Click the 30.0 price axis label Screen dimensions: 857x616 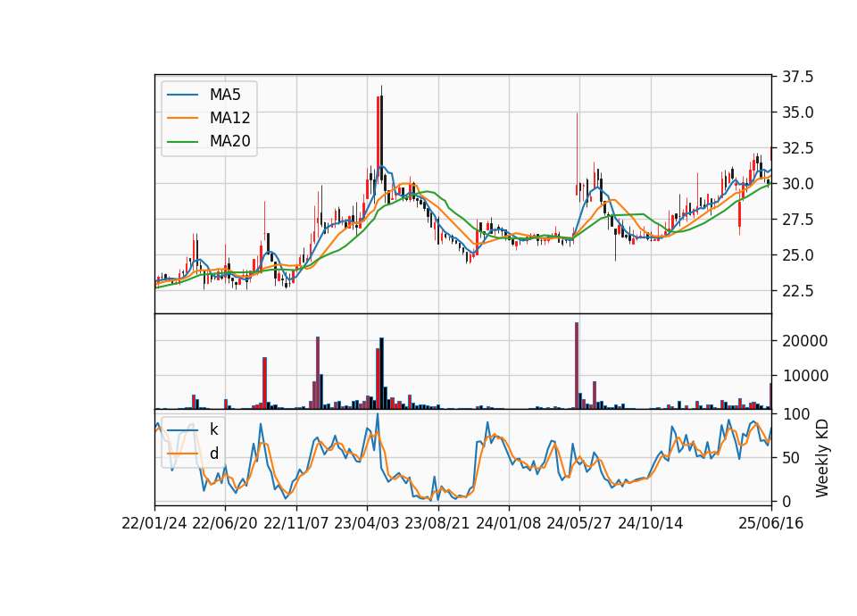pos(797,184)
